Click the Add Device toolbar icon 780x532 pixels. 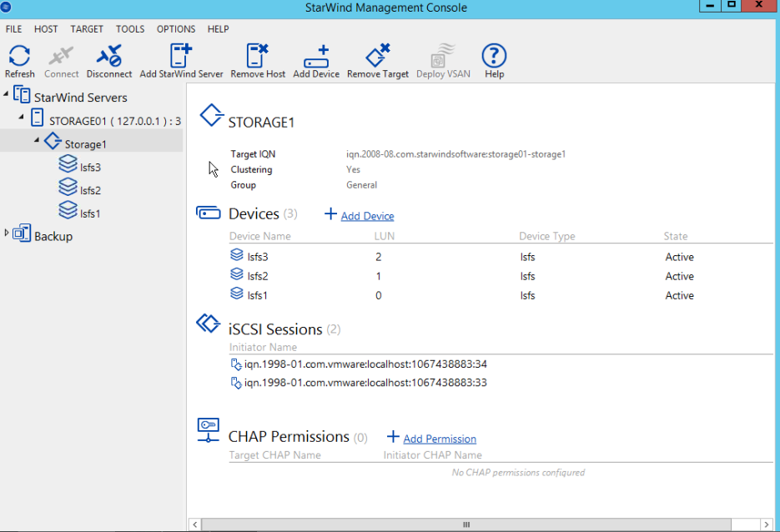coord(316,56)
